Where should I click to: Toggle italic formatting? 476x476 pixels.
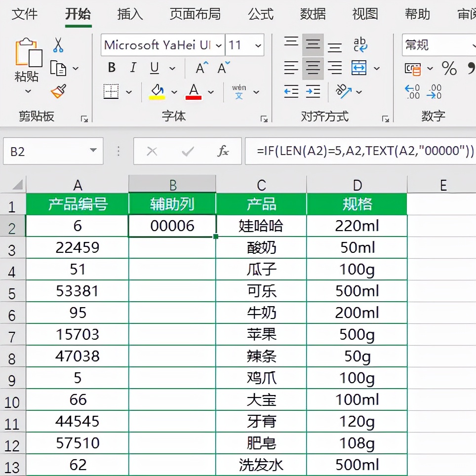pos(132,68)
